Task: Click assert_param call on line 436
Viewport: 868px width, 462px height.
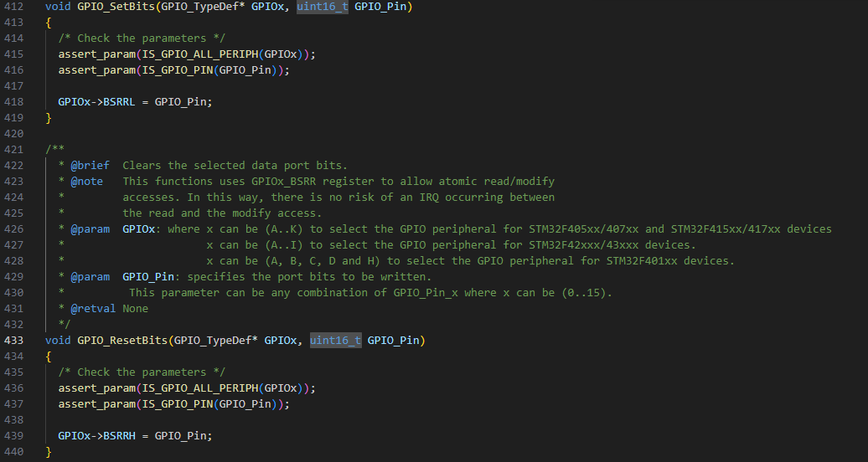Action: pos(97,388)
